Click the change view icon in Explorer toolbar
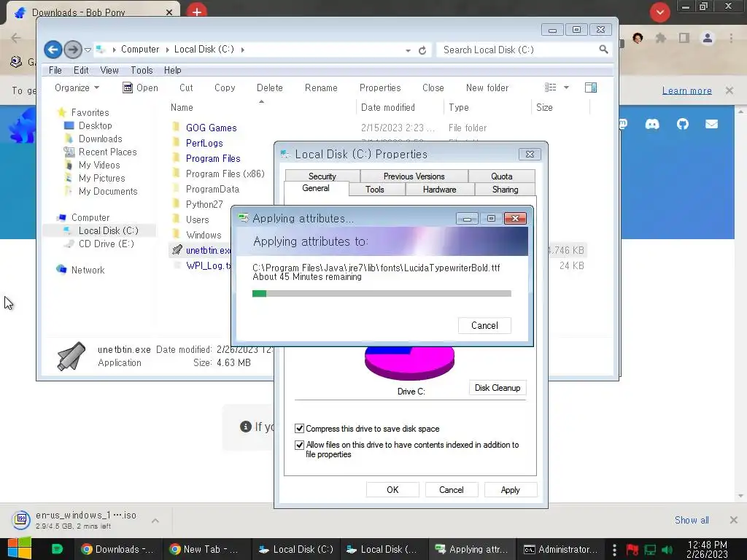This screenshot has width=747, height=560. click(x=551, y=87)
